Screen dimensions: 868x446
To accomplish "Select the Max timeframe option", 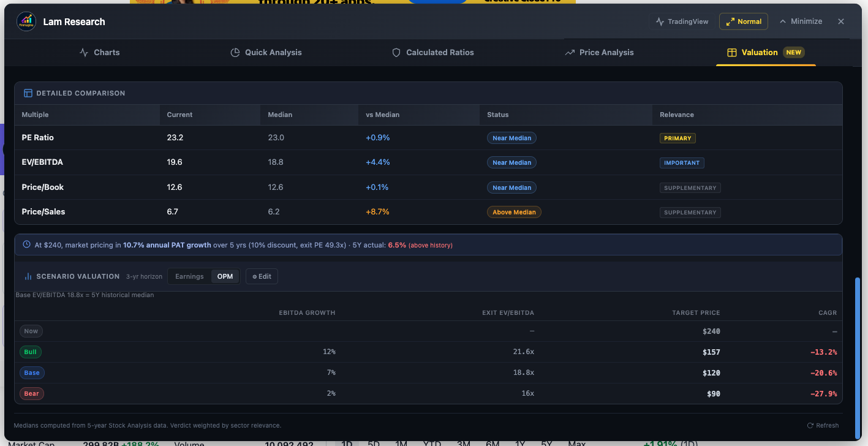I will tap(576, 442).
